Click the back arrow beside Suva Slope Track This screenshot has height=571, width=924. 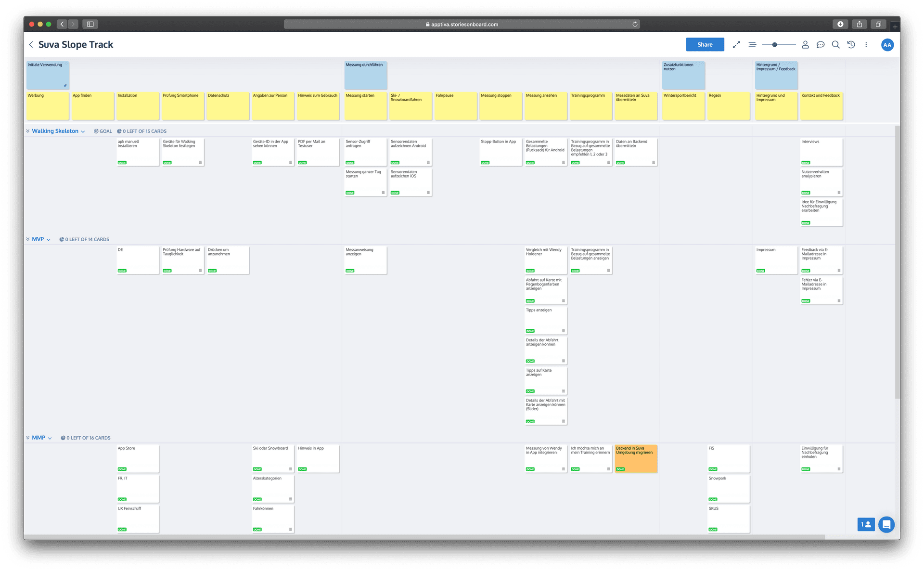[31, 45]
